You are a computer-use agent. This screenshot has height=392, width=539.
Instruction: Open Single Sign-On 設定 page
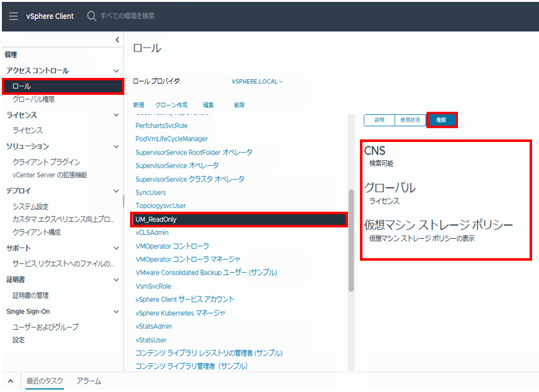click(19, 340)
